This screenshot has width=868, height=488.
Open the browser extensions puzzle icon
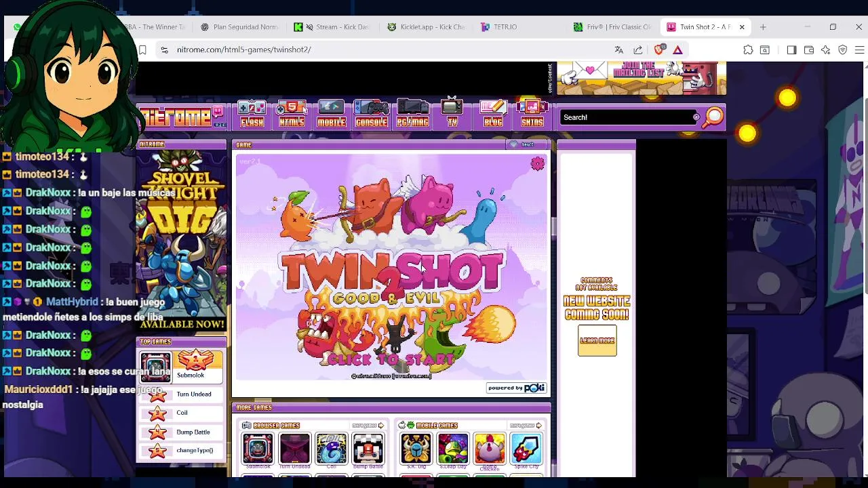pos(748,49)
